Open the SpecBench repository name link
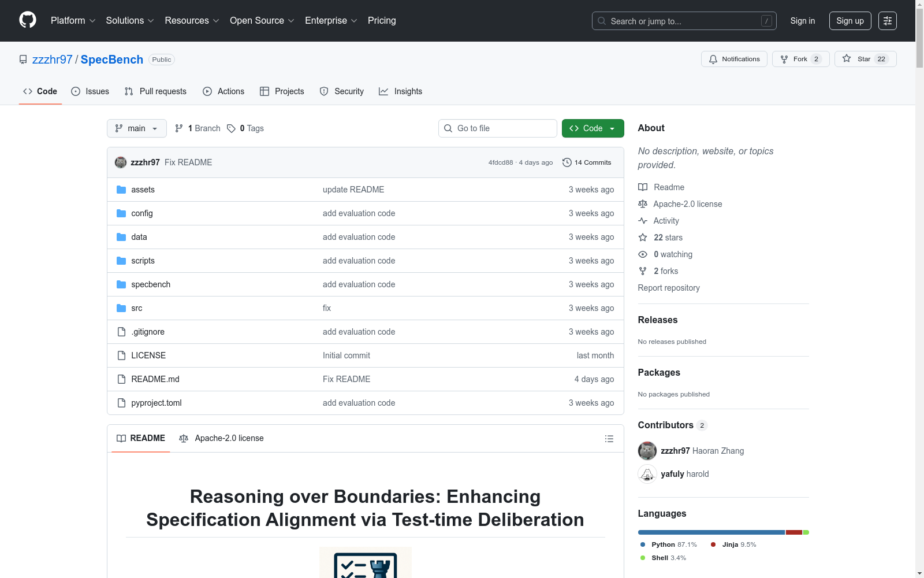The image size is (924, 578). tap(112, 60)
